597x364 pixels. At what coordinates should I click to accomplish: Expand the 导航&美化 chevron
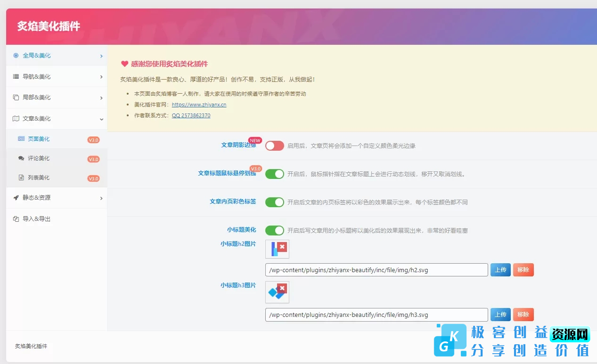101,76
